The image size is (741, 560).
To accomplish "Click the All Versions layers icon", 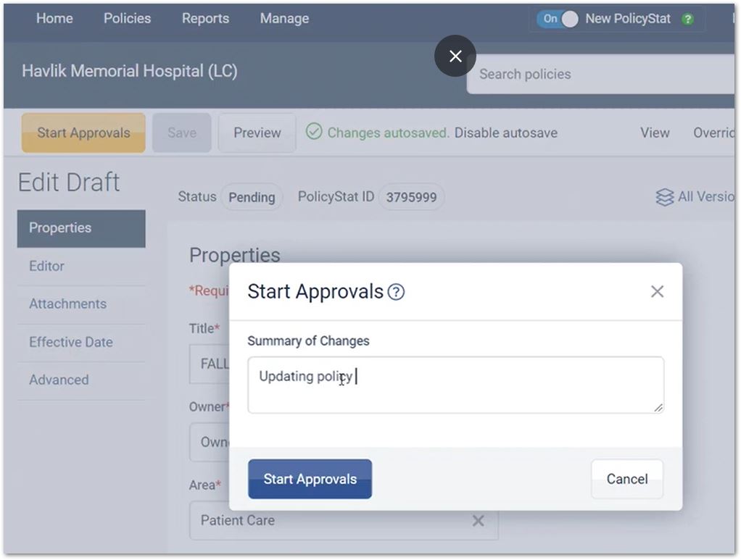I will [664, 197].
